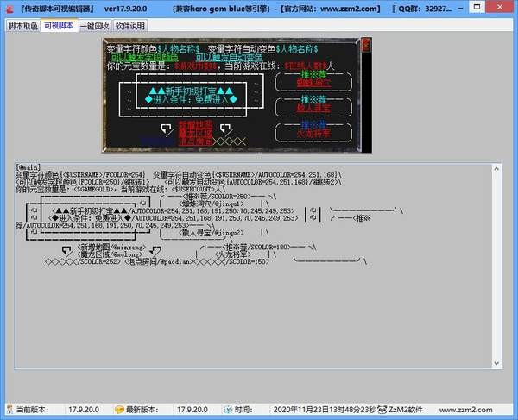Click the ZzM2 software icon in status bar
This screenshot has width=518, height=420.
[x=381, y=409]
